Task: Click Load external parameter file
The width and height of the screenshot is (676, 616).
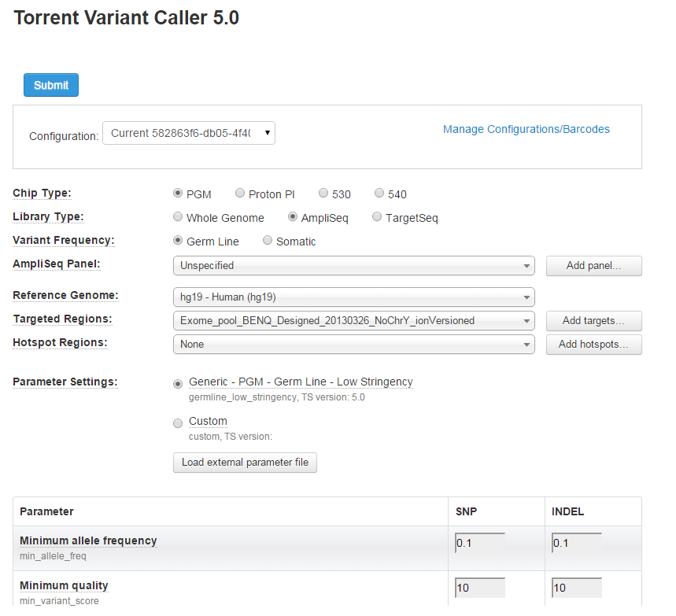Action: click(245, 463)
